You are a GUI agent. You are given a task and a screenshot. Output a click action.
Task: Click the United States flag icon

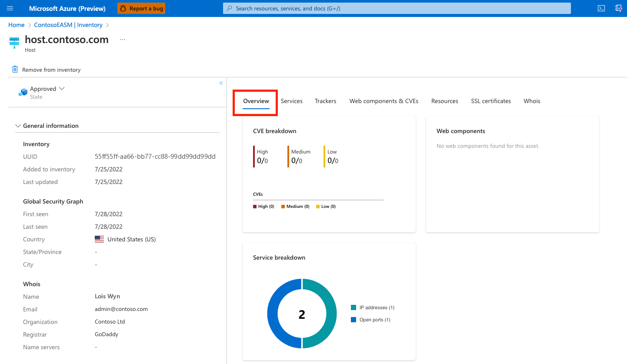point(100,239)
